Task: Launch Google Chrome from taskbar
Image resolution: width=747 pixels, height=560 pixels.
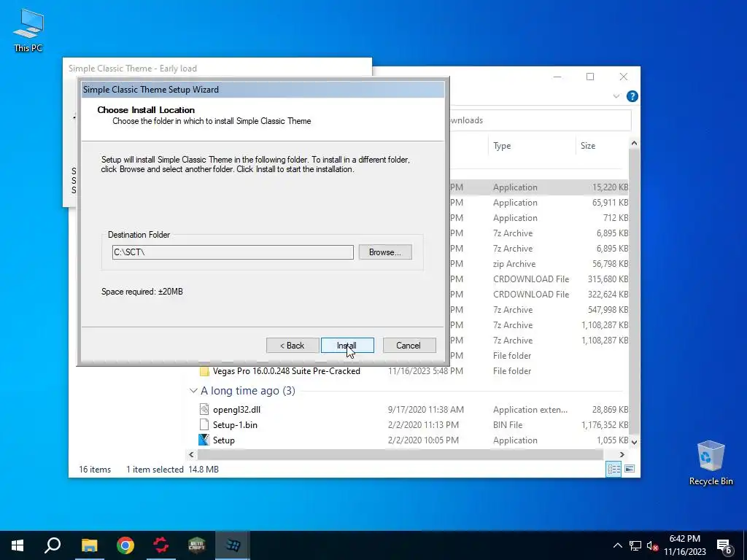Action: tap(125, 545)
